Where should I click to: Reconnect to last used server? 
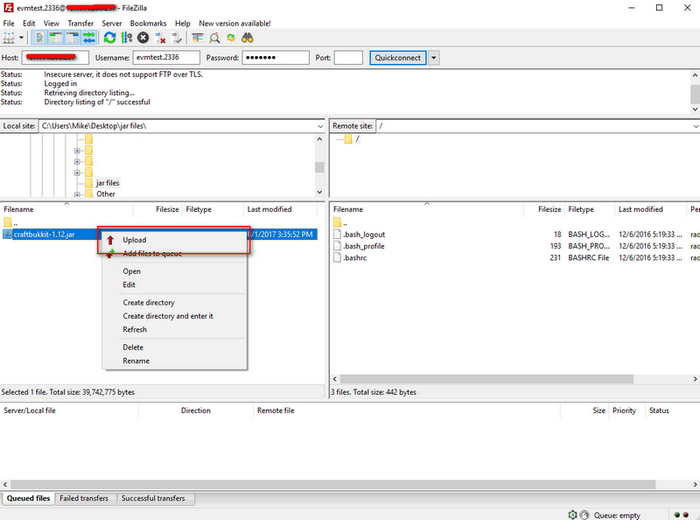pyautogui.click(x=177, y=38)
